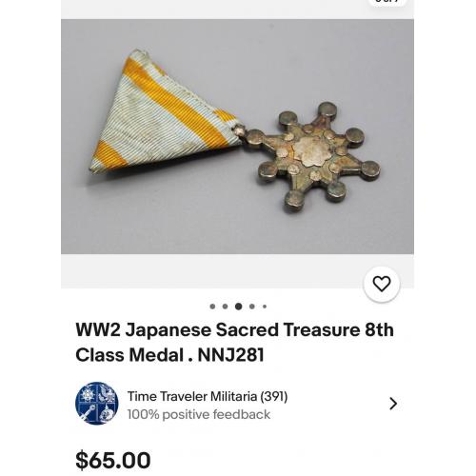The width and height of the screenshot is (476, 476).
Task: Tap the image counter badge at top
Action: pyautogui.click(x=387, y=2)
